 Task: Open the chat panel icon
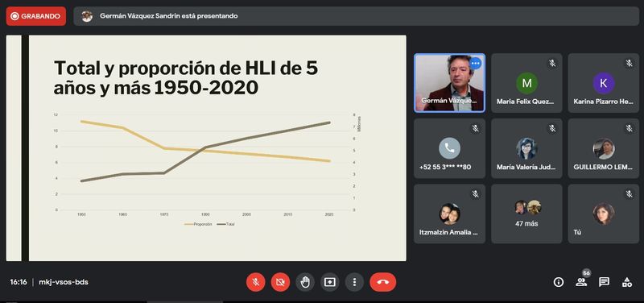tap(604, 282)
